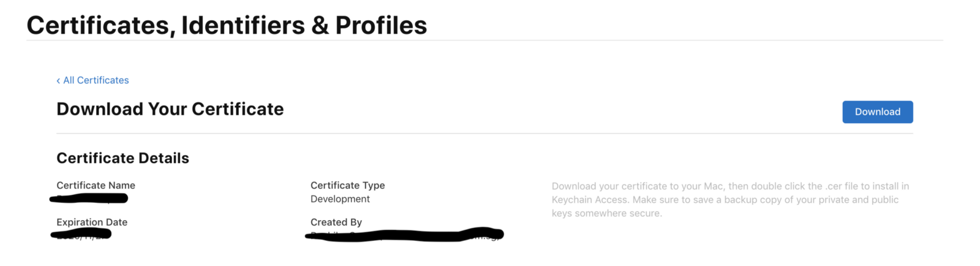
Task: Click the Expiration Date label
Action: 92,222
